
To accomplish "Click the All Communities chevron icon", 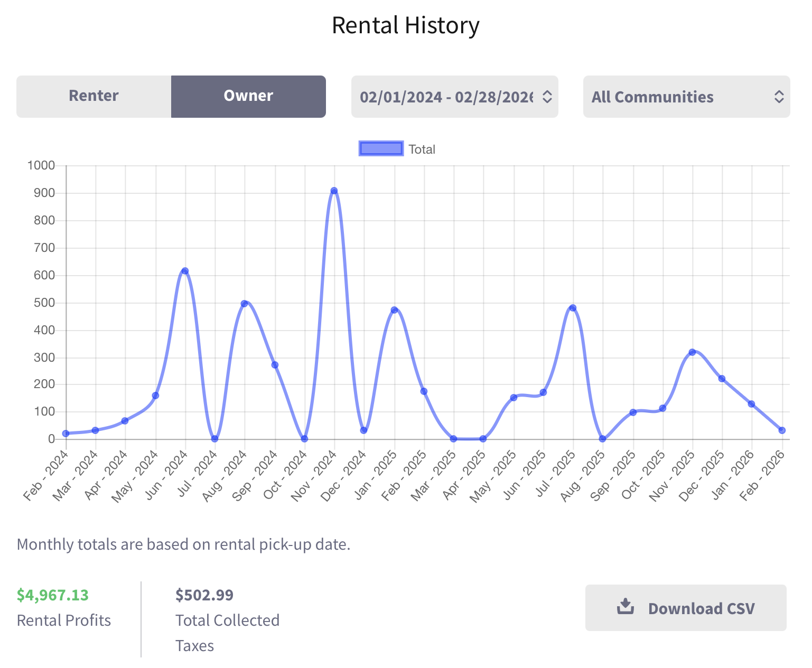I will pos(779,97).
